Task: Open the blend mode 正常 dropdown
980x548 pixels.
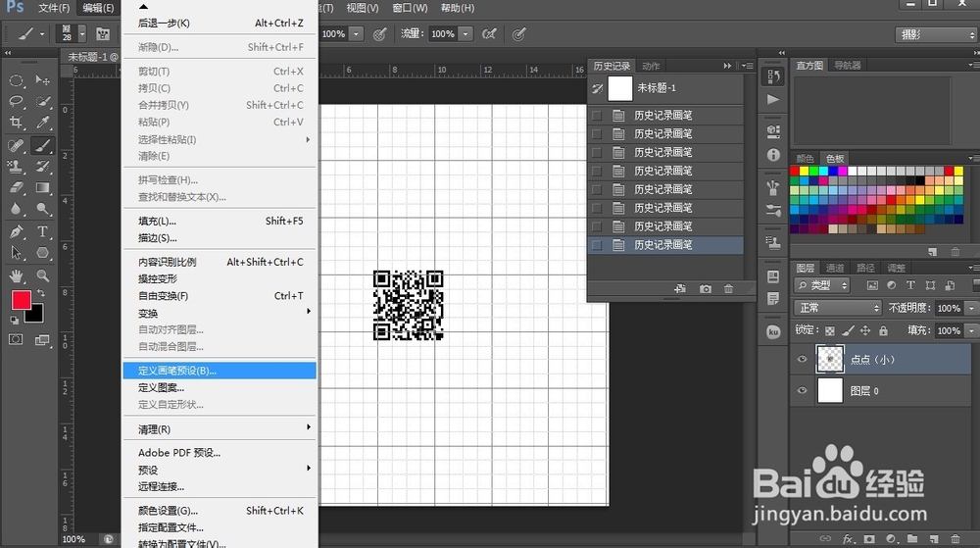Action: [x=838, y=308]
